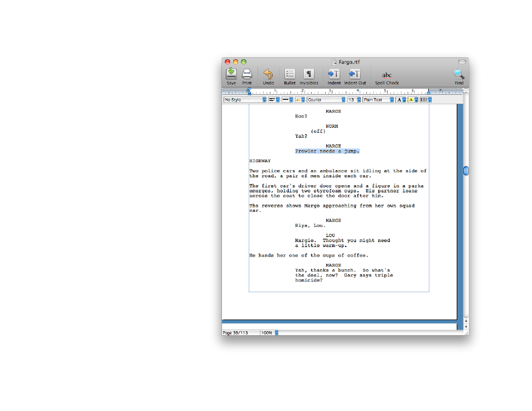Toggle the toolbar with the title bar pill button
Image resolution: width=532 pixels, height=411 pixels.
pos(462,62)
